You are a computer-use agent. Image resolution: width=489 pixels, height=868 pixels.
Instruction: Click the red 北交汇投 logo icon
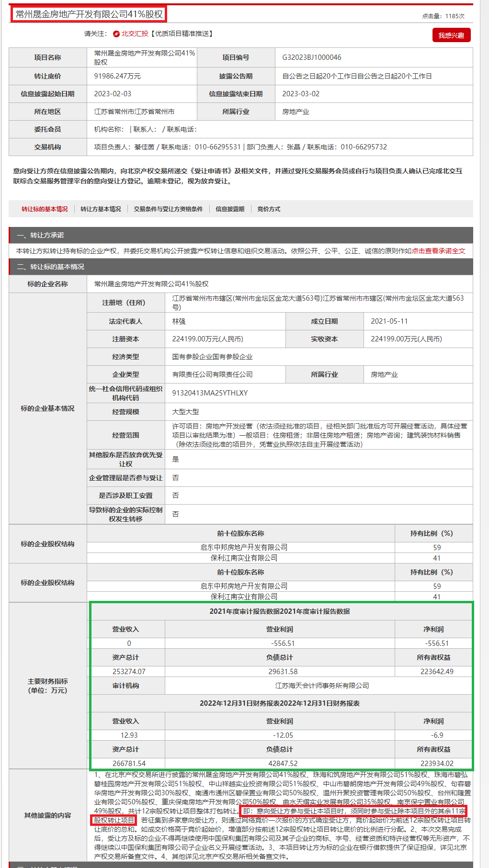point(116,34)
